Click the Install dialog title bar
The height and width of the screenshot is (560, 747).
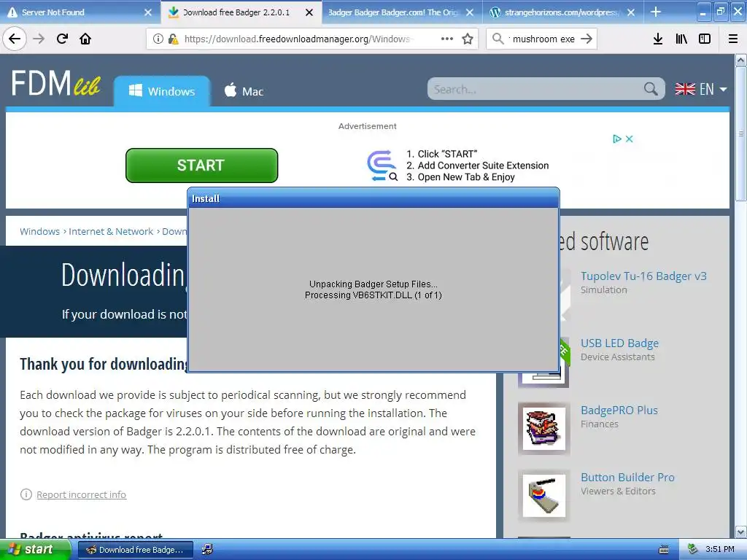373,198
